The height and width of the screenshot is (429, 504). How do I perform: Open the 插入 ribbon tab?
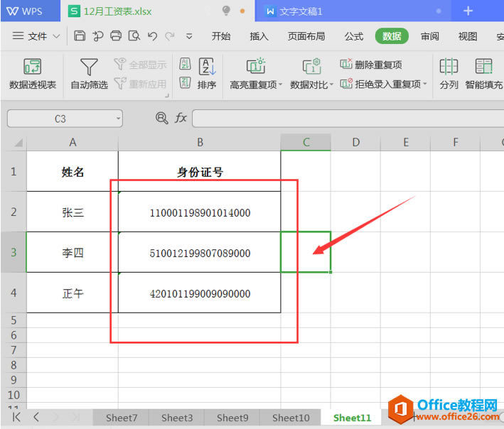(x=259, y=36)
